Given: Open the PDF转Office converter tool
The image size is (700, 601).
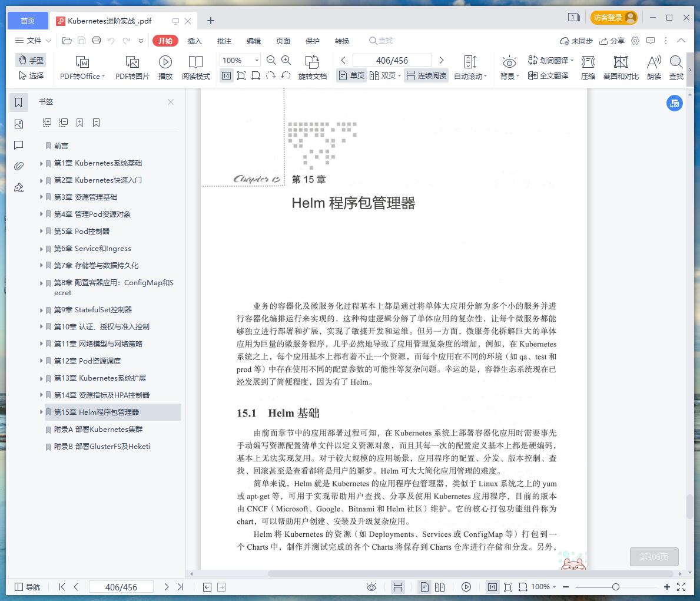Looking at the screenshot, I should 82,68.
